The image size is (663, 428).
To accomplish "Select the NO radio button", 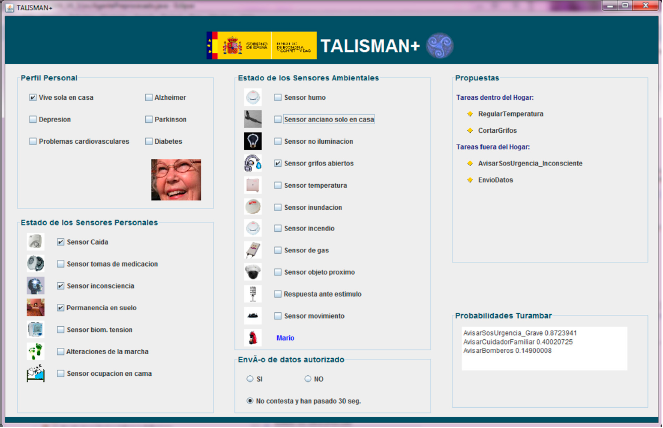I will pyautogui.click(x=308, y=379).
